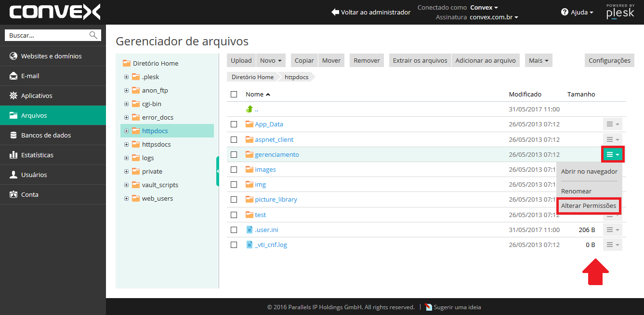This screenshot has width=644, height=315.
Task: Click the Remover button
Action: (367, 60)
